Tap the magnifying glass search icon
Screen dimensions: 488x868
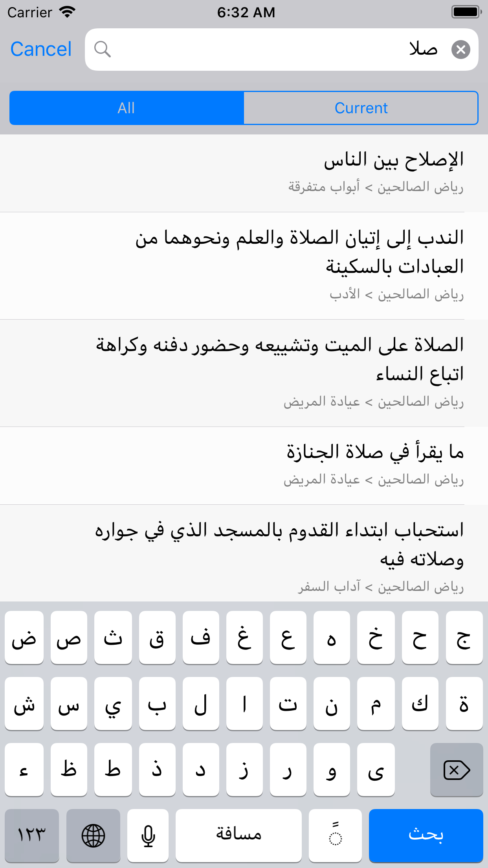click(x=102, y=50)
